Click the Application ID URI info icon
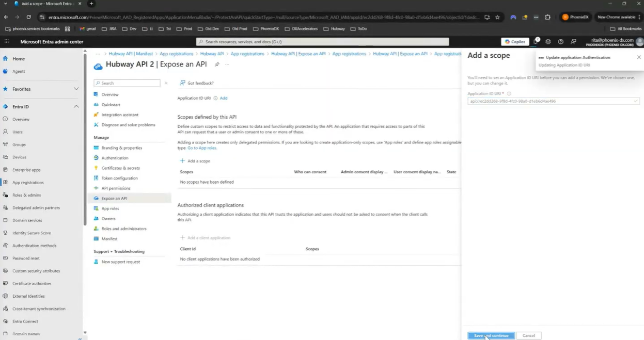 pyautogui.click(x=215, y=98)
